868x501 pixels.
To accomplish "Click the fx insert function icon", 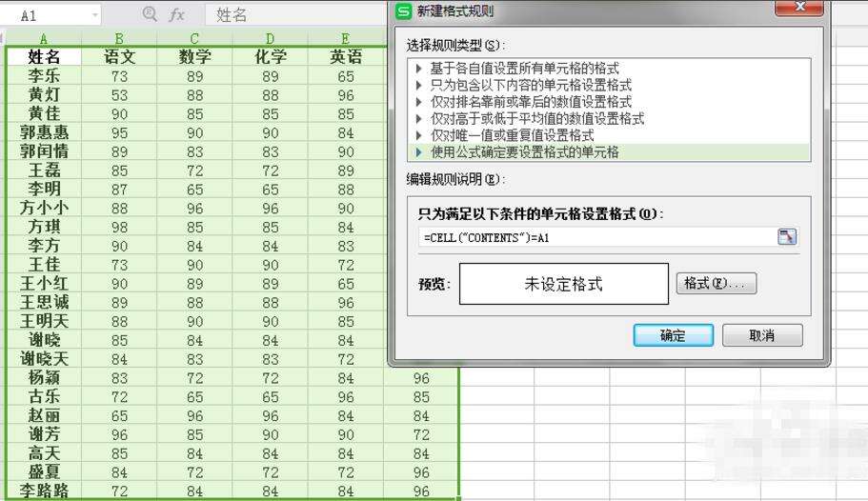I will coord(176,14).
